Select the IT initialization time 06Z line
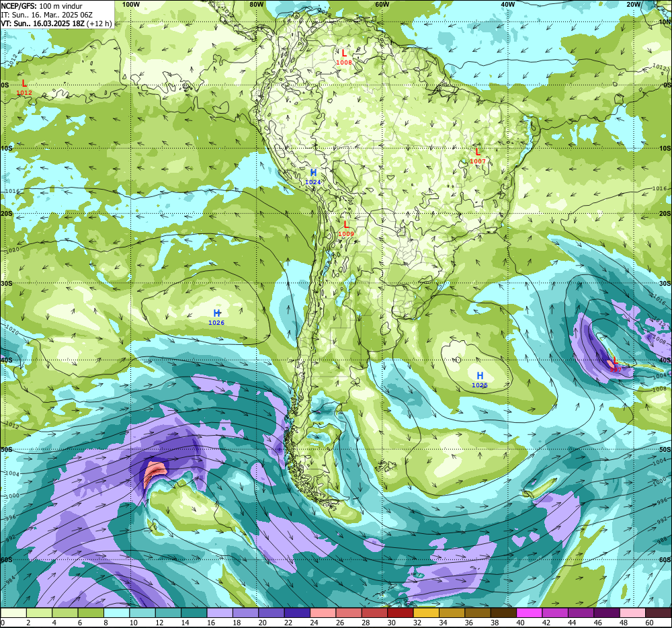 point(47,15)
